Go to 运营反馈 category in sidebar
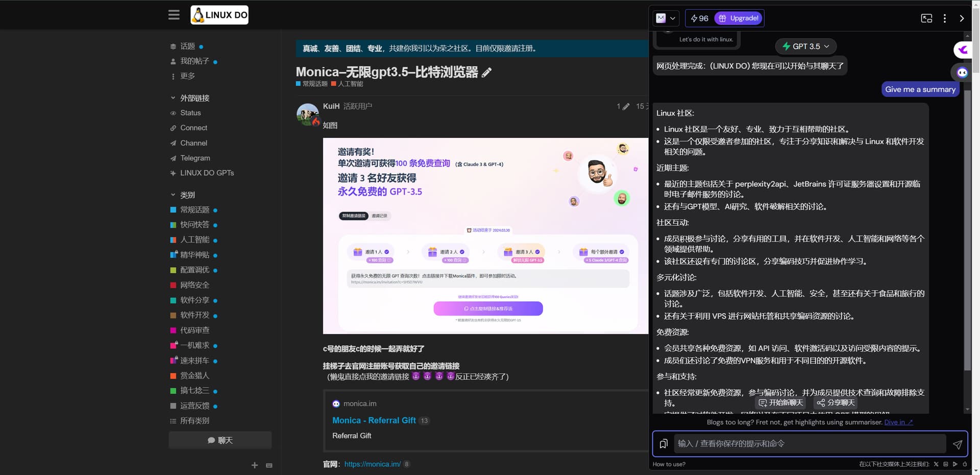The width and height of the screenshot is (980, 475). (x=194, y=406)
